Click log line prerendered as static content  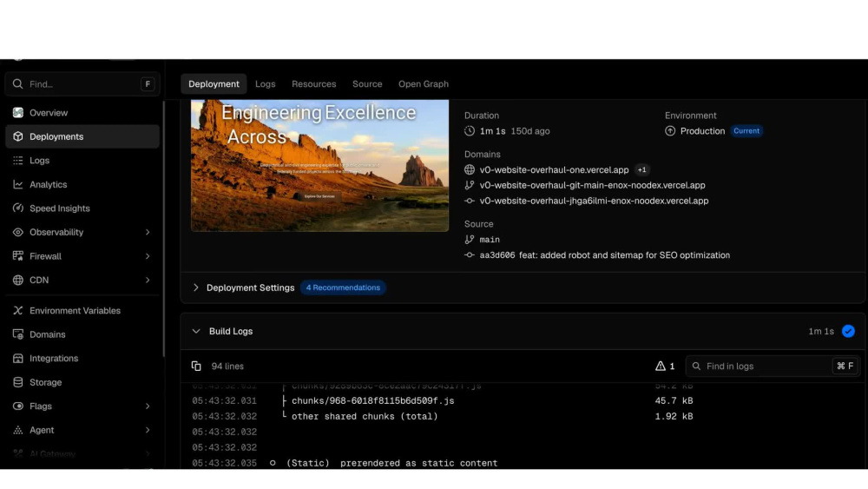[x=419, y=463]
